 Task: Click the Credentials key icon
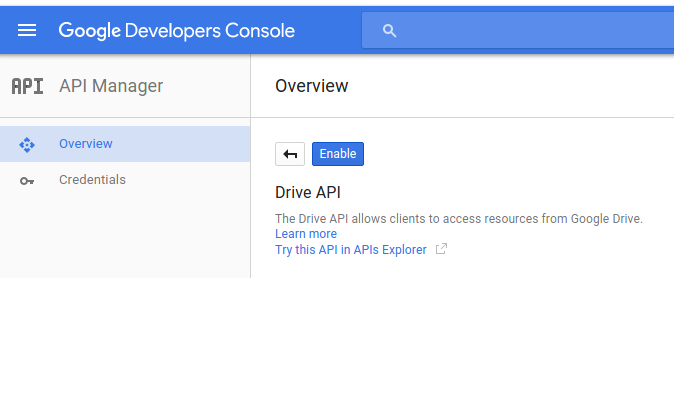(x=27, y=181)
